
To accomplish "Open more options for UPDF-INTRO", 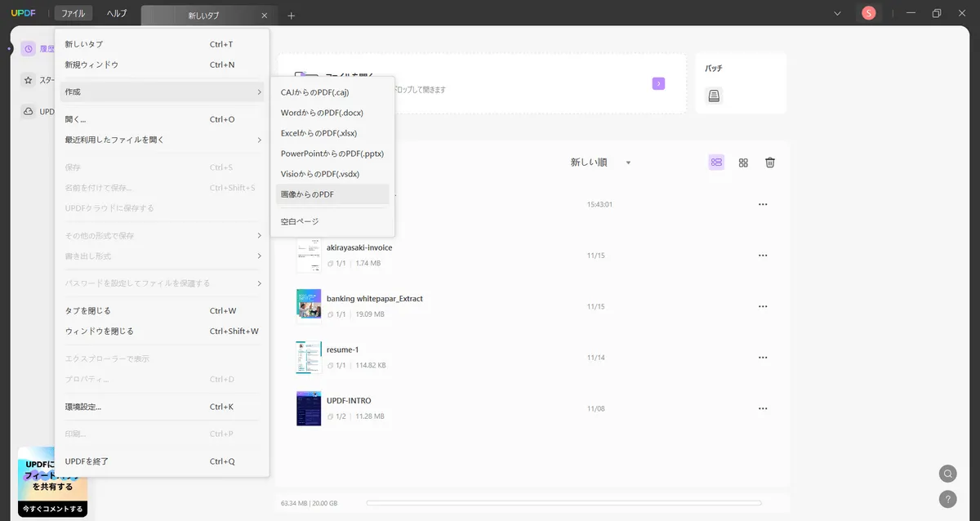I will [763, 408].
